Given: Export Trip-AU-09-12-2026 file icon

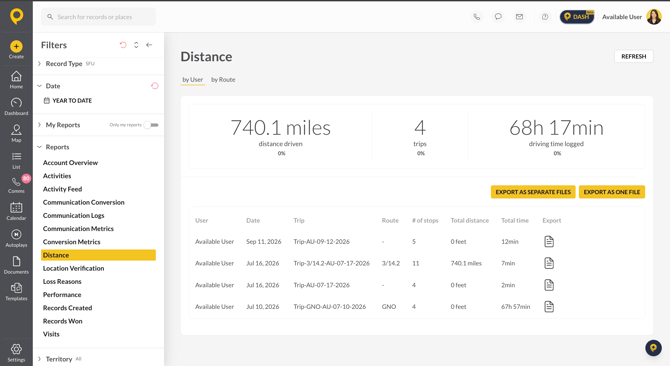Looking at the screenshot, I should click(549, 242).
